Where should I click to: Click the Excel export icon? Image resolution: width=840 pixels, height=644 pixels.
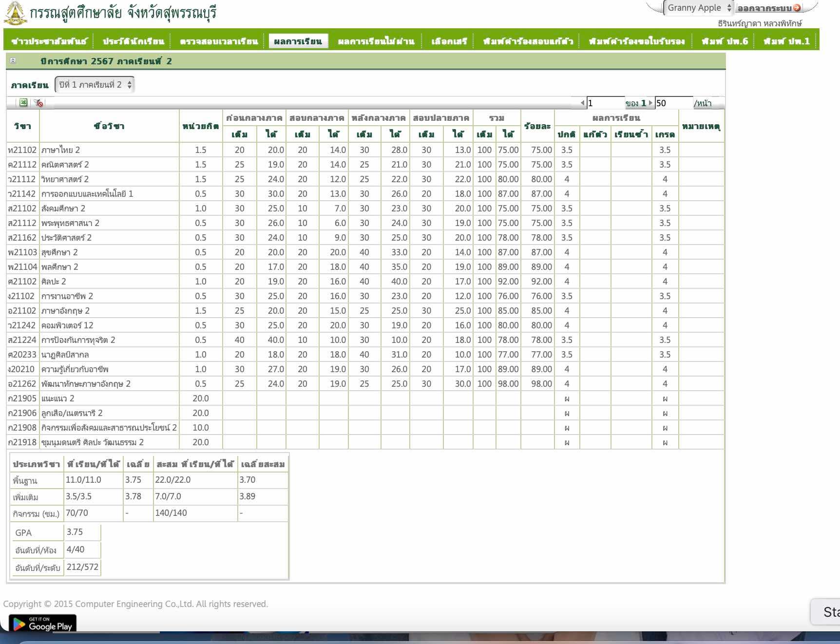(x=23, y=103)
